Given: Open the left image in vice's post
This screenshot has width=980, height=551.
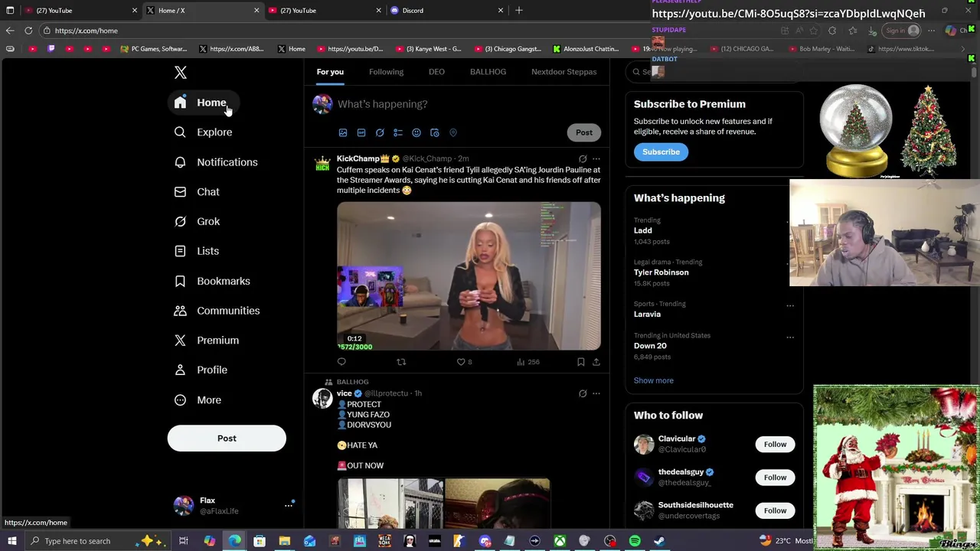Looking at the screenshot, I should (x=390, y=504).
